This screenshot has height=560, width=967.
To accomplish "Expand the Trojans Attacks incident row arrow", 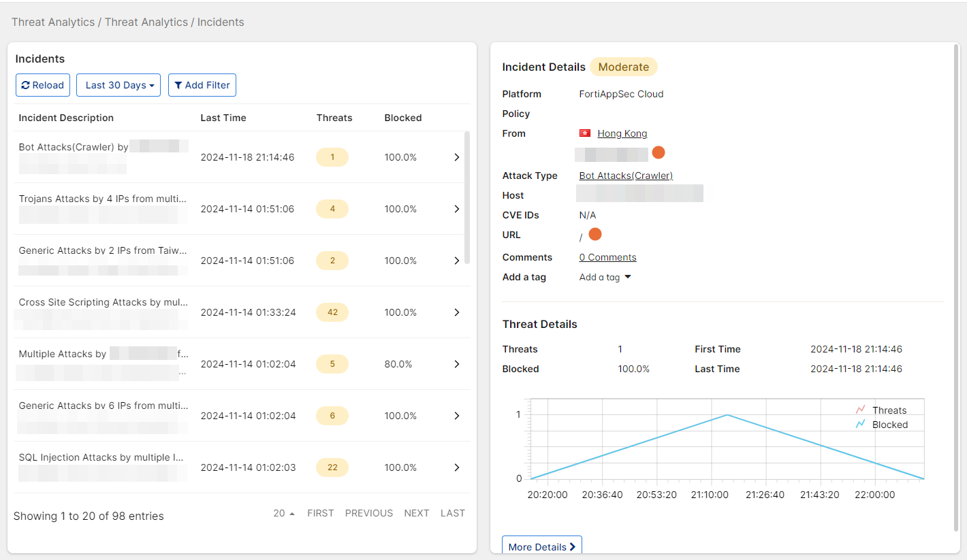I will (x=456, y=209).
